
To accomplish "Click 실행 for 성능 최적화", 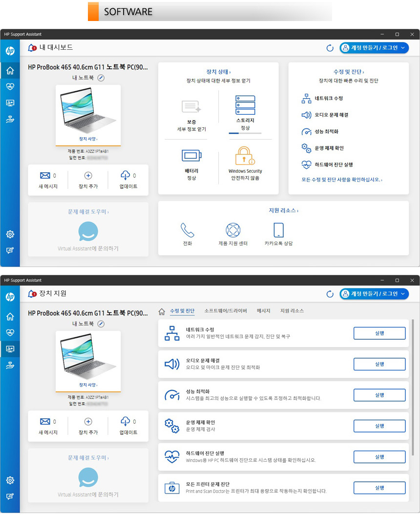I will point(379,395).
